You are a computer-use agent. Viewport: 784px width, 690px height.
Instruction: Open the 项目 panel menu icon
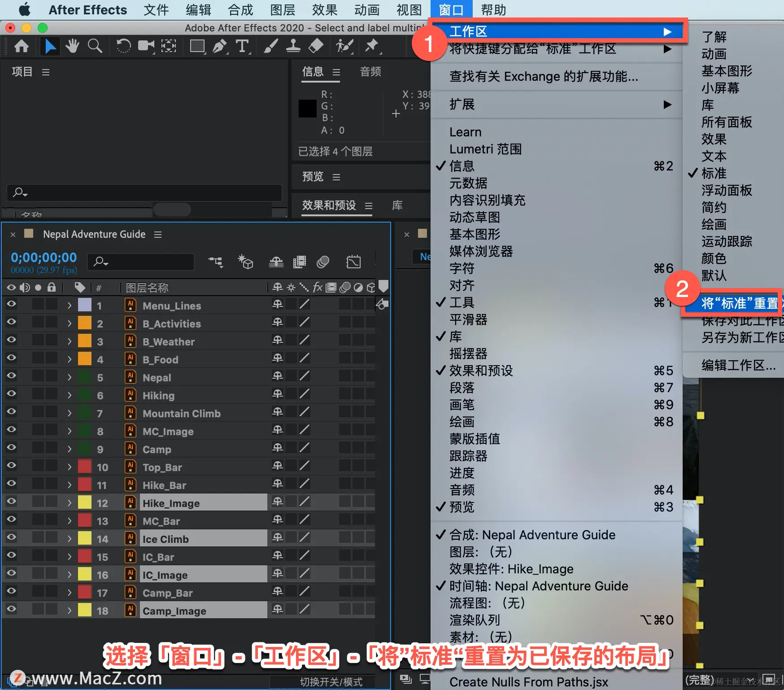coord(46,72)
